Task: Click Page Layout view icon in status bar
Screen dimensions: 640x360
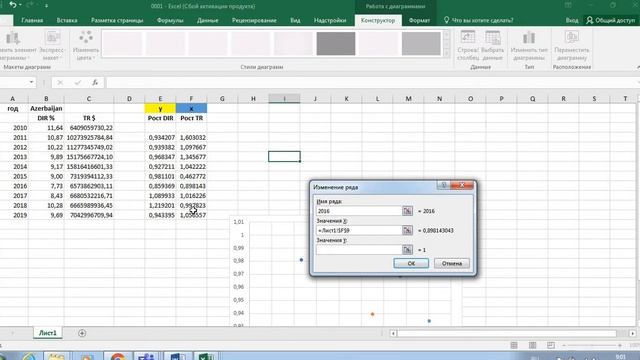Action: tap(532, 345)
